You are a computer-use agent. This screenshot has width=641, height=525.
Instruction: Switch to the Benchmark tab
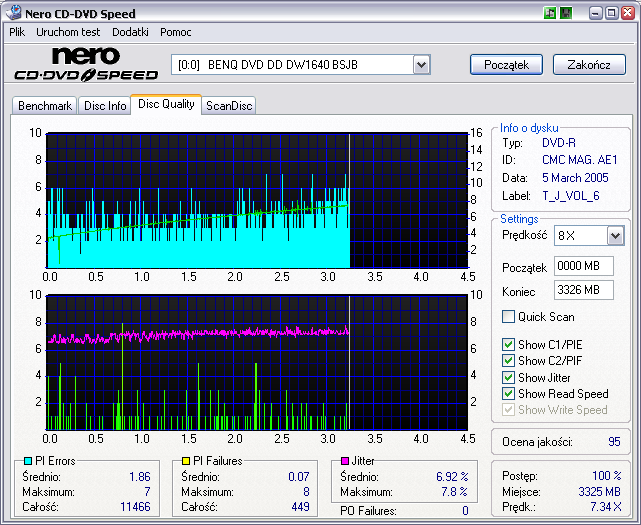45,106
